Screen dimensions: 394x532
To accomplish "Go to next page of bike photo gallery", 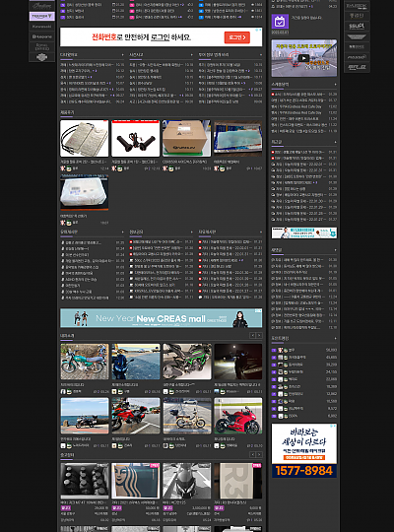I will pyautogui.click(x=260, y=336).
